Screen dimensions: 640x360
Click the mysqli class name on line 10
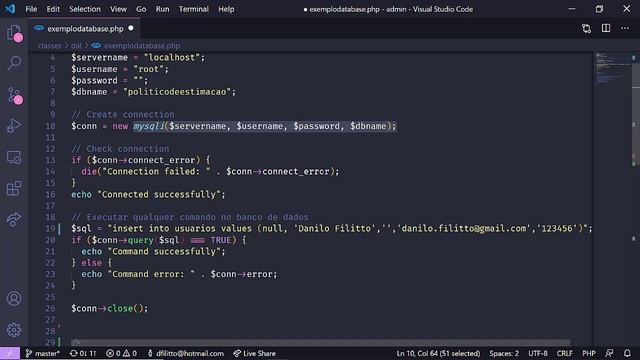(149, 126)
